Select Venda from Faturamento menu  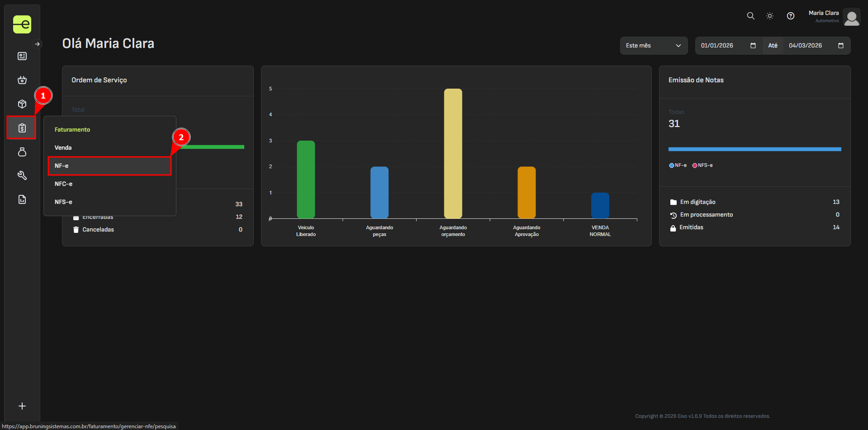tap(63, 148)
